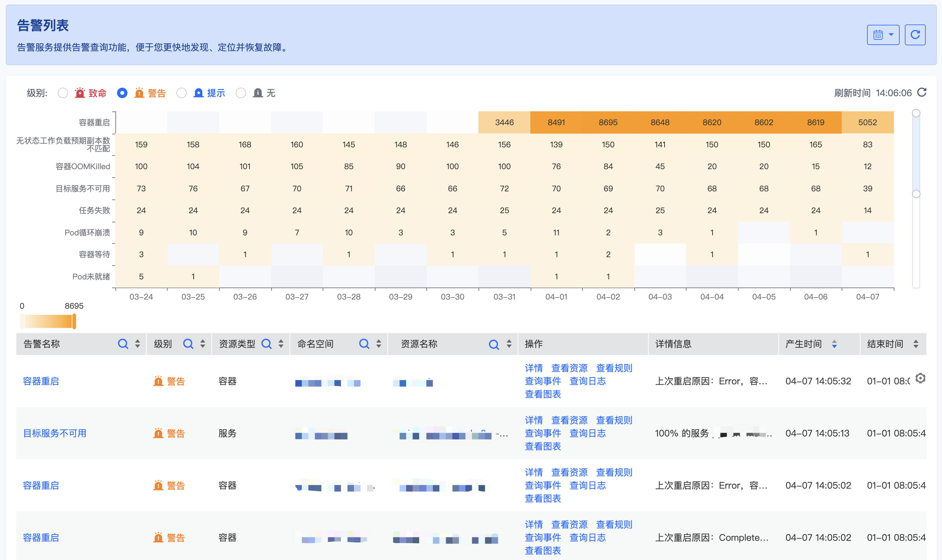Click the refresh button in the header
942x560 pixels.
click(915, 35)
